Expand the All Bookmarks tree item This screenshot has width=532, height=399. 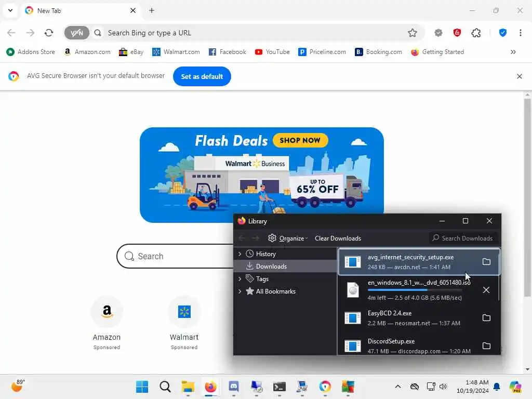[x=240, y=291]
